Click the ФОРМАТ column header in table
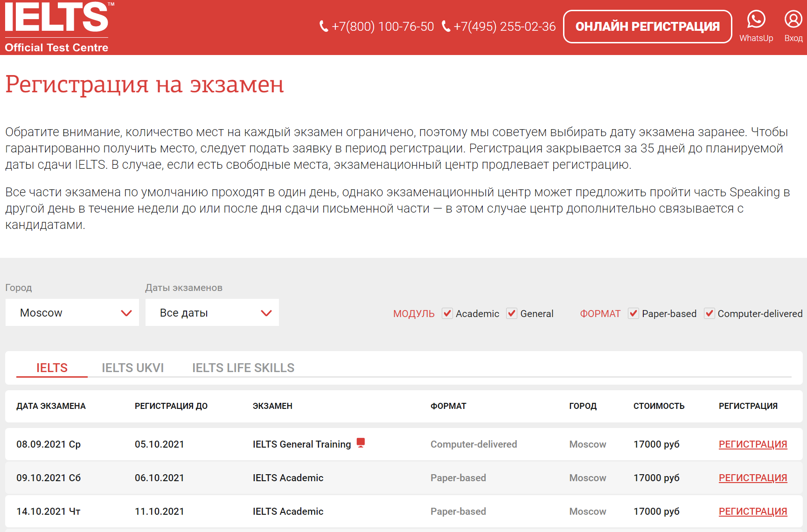 (x=448, y=406)
